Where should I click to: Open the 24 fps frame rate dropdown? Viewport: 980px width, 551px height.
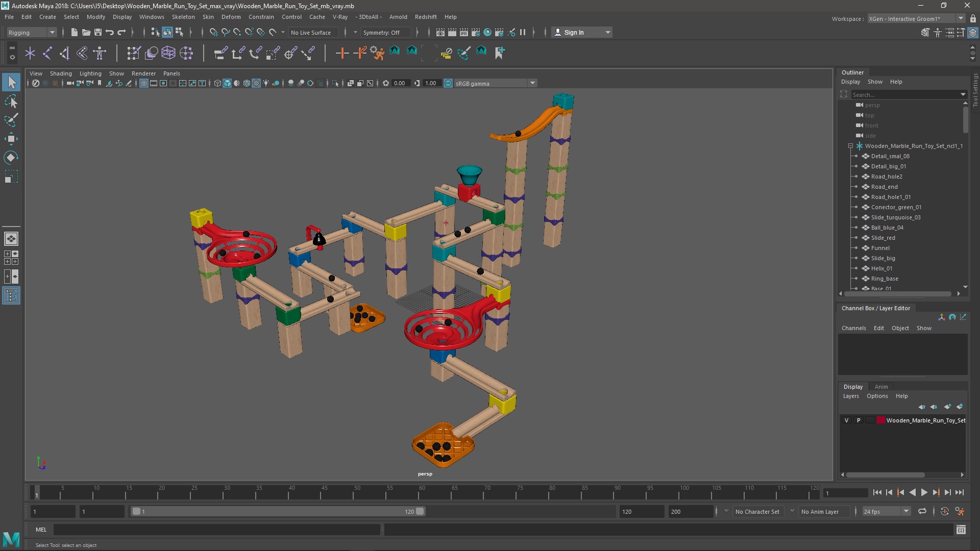pyautogui.click(x=887, y=511)
